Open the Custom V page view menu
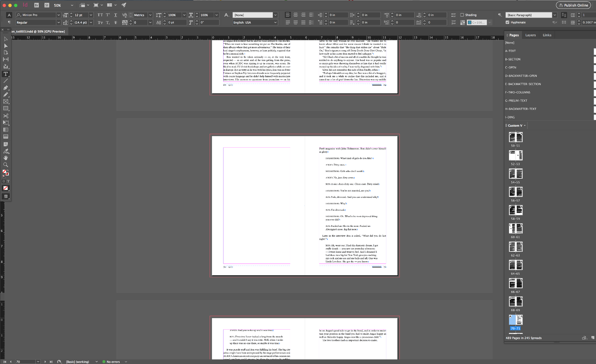 (516, 125)
